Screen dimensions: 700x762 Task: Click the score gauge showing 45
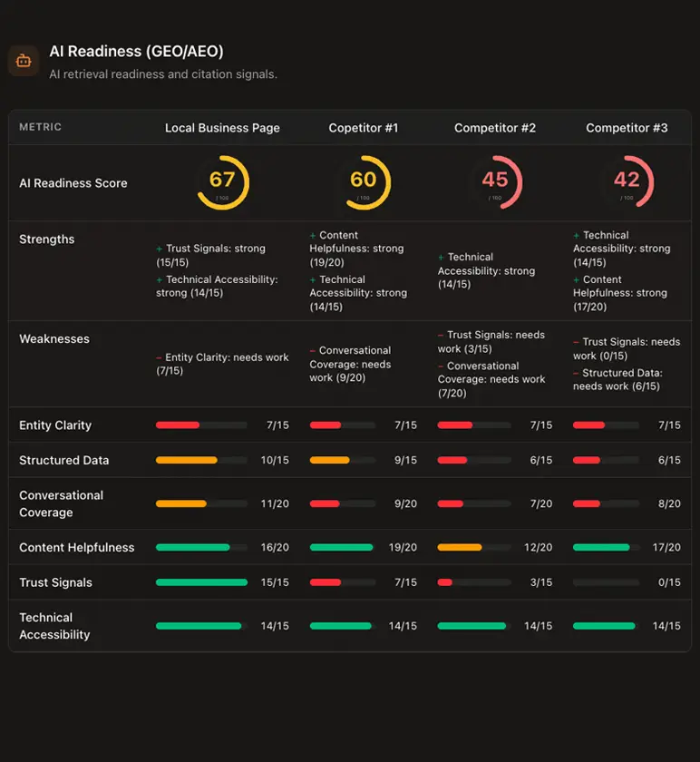click(x=495, y=182)
